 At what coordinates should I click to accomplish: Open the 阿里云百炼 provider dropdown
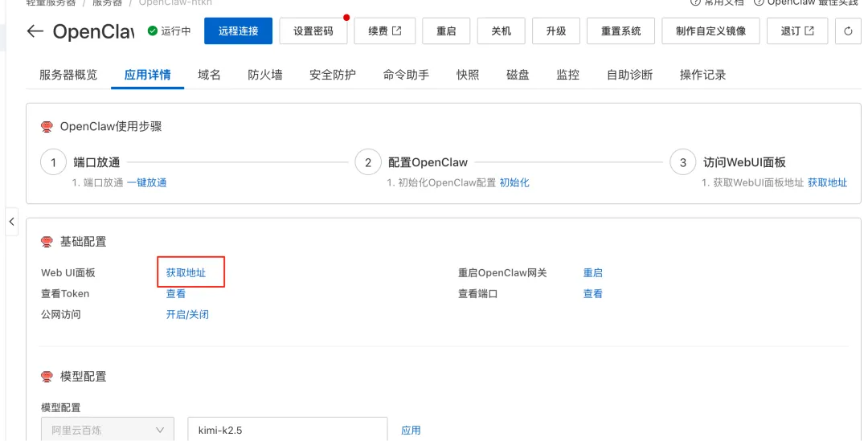108,430
